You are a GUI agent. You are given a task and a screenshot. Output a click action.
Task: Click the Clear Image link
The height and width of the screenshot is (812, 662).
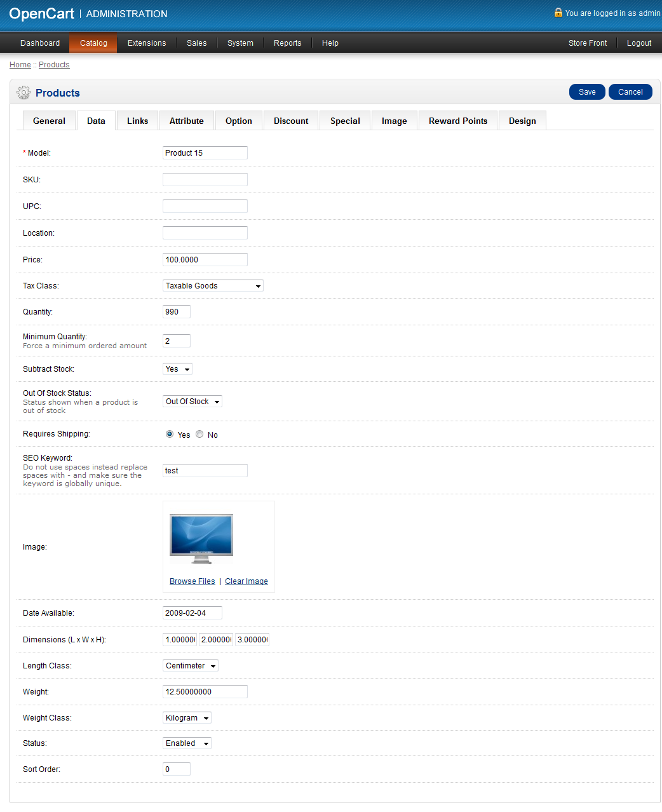pyautogui.click(x=246, y=581)
